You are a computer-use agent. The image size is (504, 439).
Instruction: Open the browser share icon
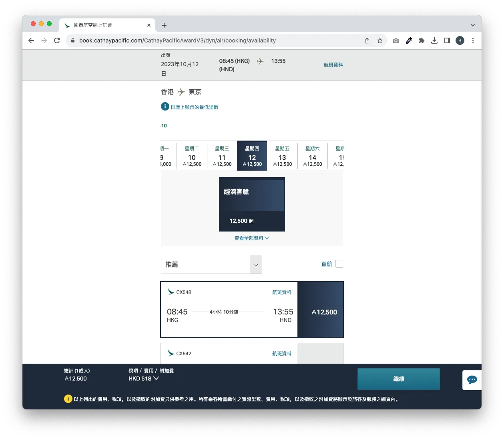(367, 40)
